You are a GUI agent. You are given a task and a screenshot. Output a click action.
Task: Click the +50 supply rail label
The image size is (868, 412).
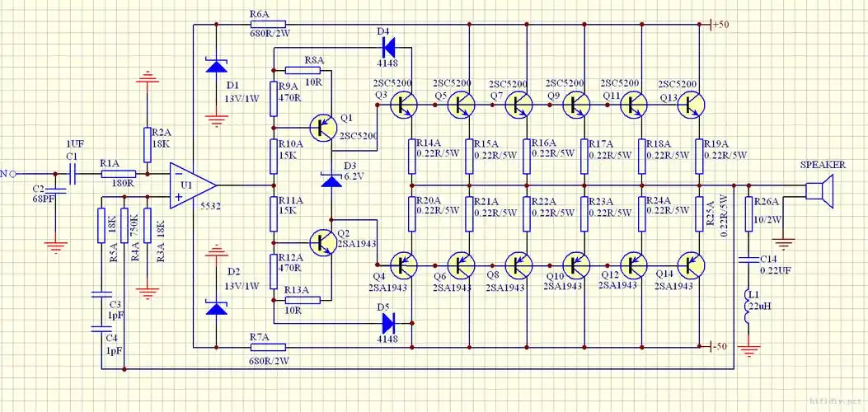coord(721,25)
